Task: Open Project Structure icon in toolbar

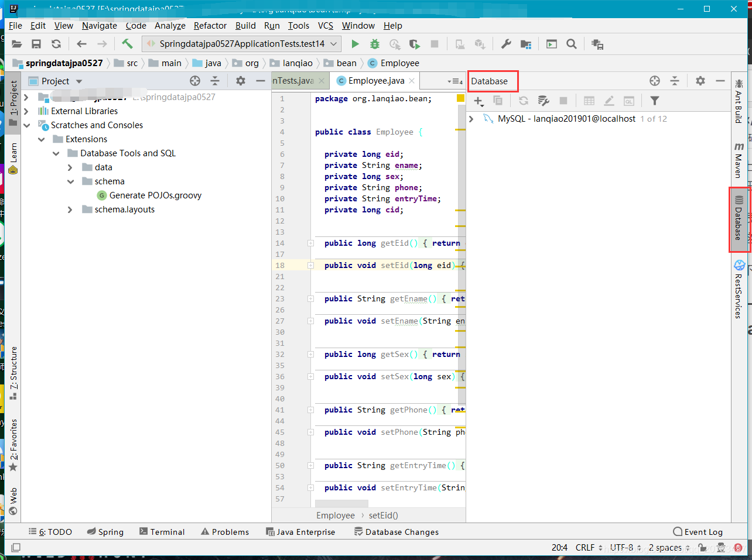Action: pyautogui.click(x=526, y=44)
